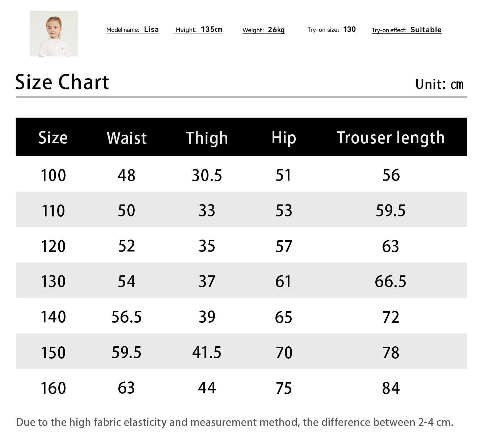Click the Height 135cm label

point(199,30)
